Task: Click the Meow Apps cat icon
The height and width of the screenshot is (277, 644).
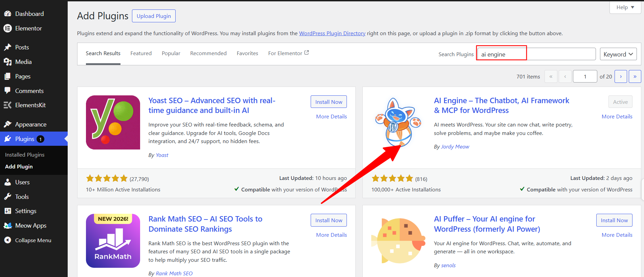Action: (7, 226)
